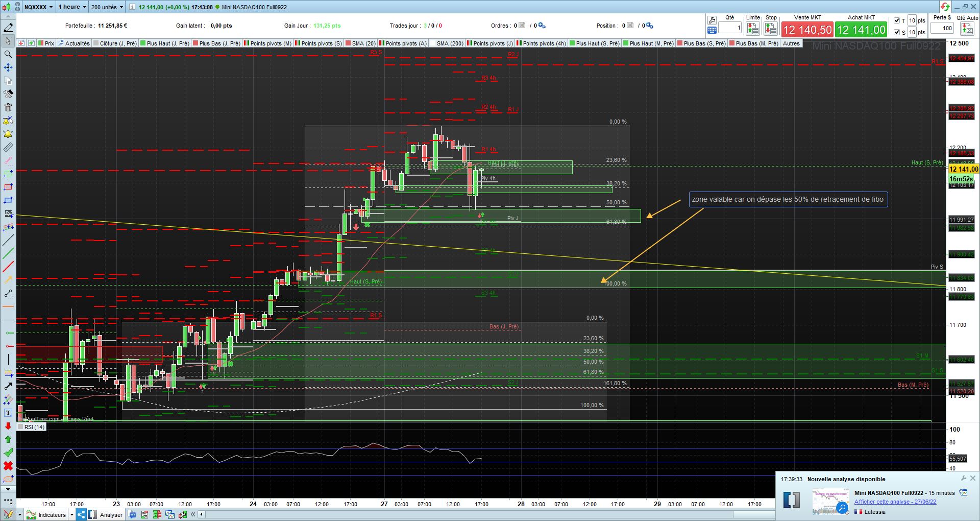This screenshot has width=980, height=521.
Task: Click the Vente MKT sell button
Action: [807, 30]
